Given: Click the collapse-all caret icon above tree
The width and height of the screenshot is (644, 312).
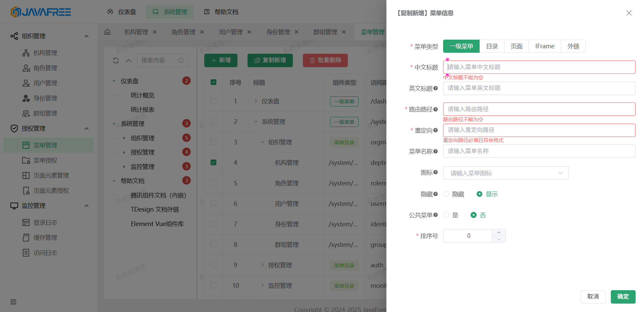Looking at the screenshot, I should click(128, 60).
